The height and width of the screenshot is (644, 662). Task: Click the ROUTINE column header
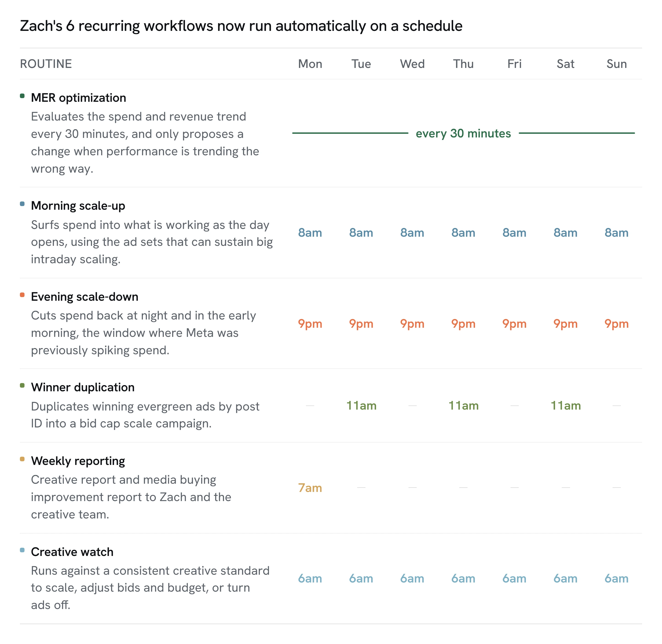click(x=46, y=64)
